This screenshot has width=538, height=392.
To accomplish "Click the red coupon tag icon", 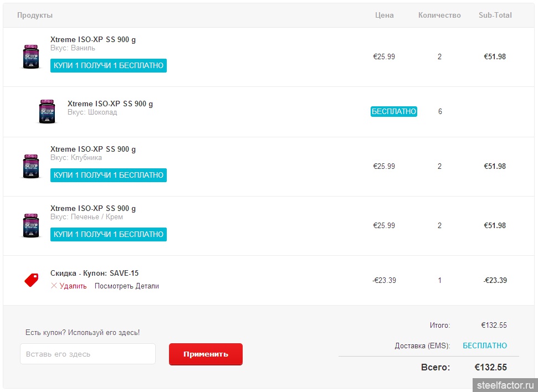I will (x=32, y=280).
